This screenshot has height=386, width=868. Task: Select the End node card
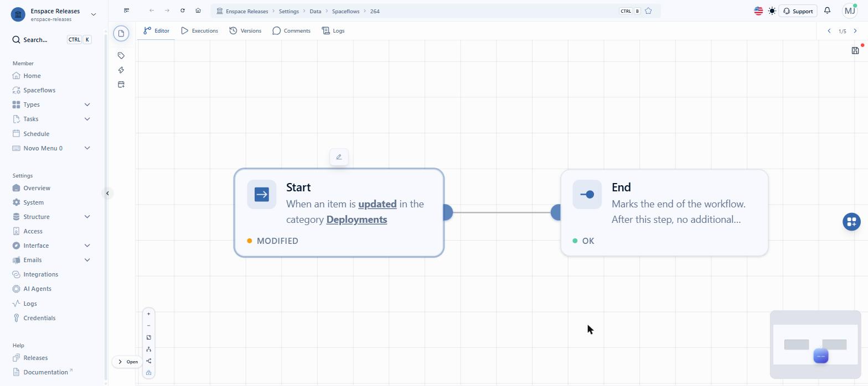(664, 213)
